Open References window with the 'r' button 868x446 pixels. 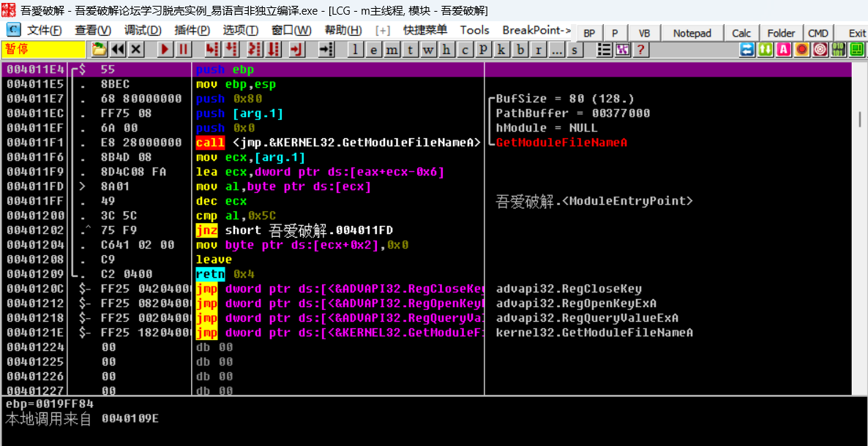point(537,50)
